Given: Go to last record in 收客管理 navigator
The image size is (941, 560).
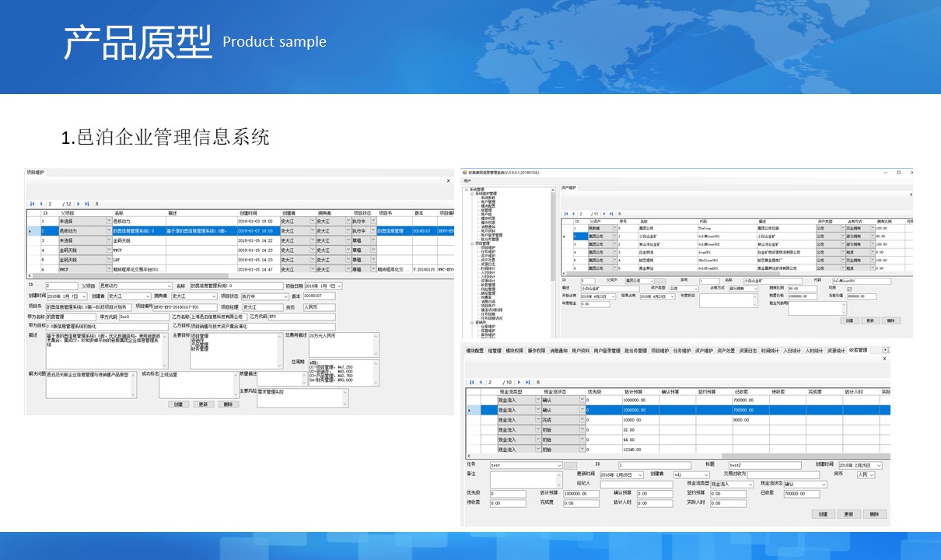Looking at the screenshot, I should (x=527, y=382).
